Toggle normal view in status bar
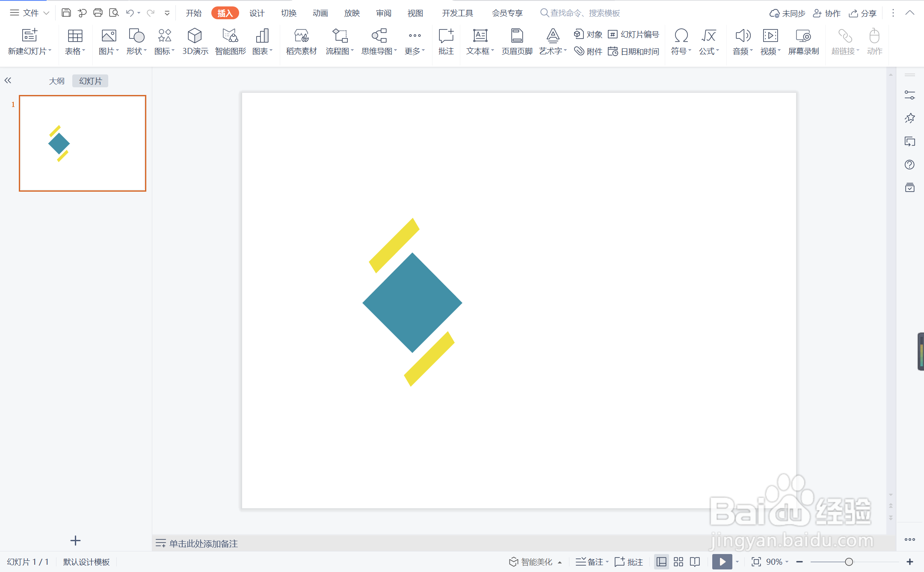Image resolution: width=924 pixels, height=572 pixels. click(x=661, y=562)
